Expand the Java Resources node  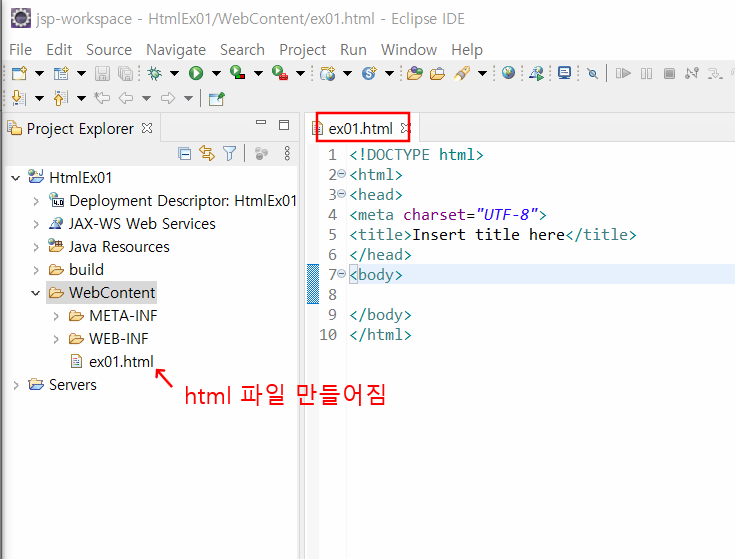36,247
